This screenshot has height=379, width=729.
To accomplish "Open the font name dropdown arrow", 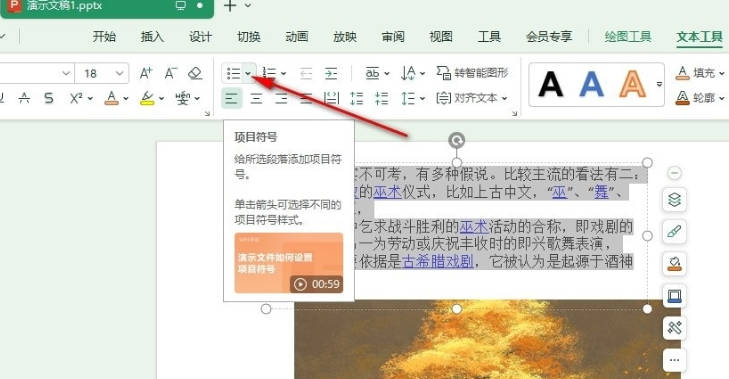I will pos(66,73).
